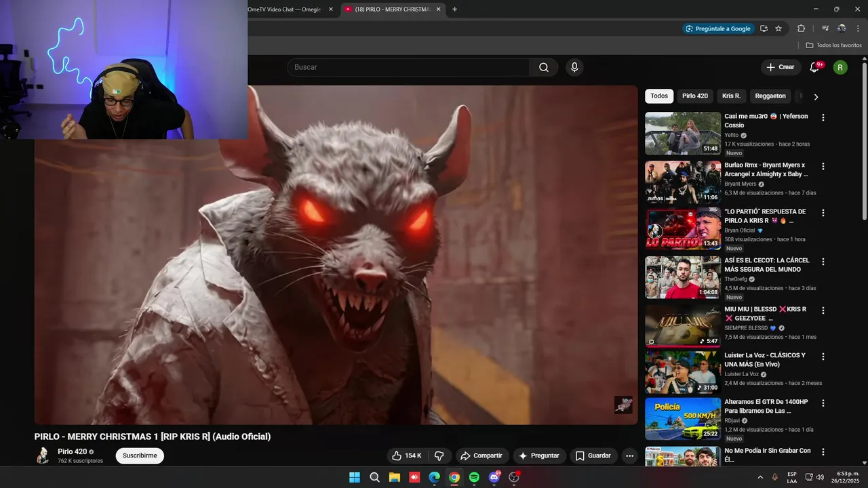Open Microsoft Edge from the taskbar
The height and width of the screenshot is (488, 868).
tap(434, 477)
